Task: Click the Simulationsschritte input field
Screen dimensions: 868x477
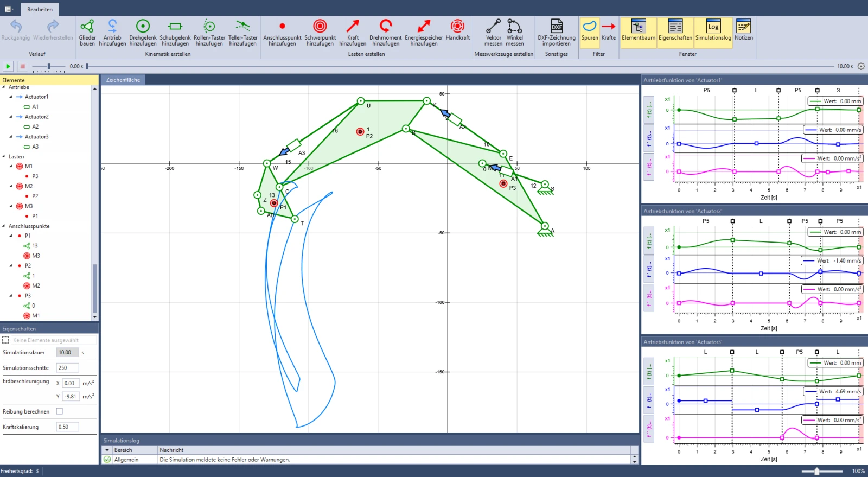Action: (x=68, y=368)
